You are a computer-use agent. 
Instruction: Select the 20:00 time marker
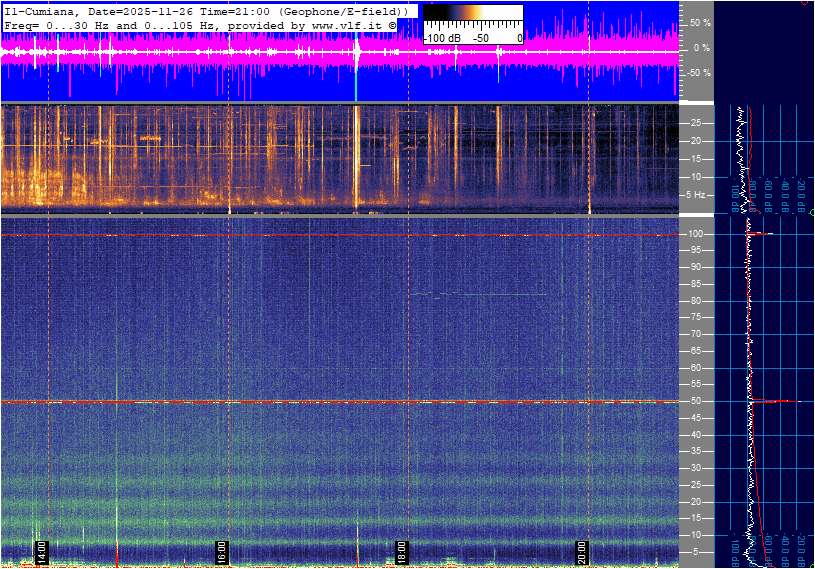point(581,551)
